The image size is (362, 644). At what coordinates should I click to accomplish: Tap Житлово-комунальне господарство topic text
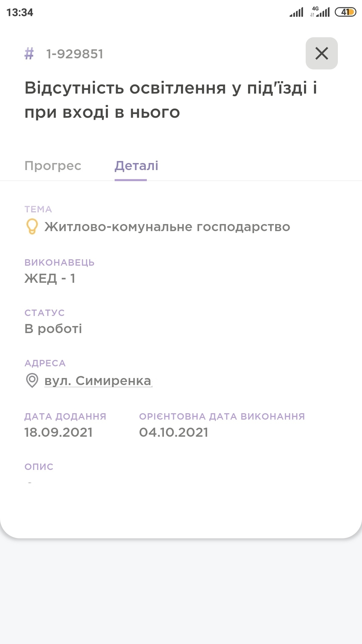167,227
